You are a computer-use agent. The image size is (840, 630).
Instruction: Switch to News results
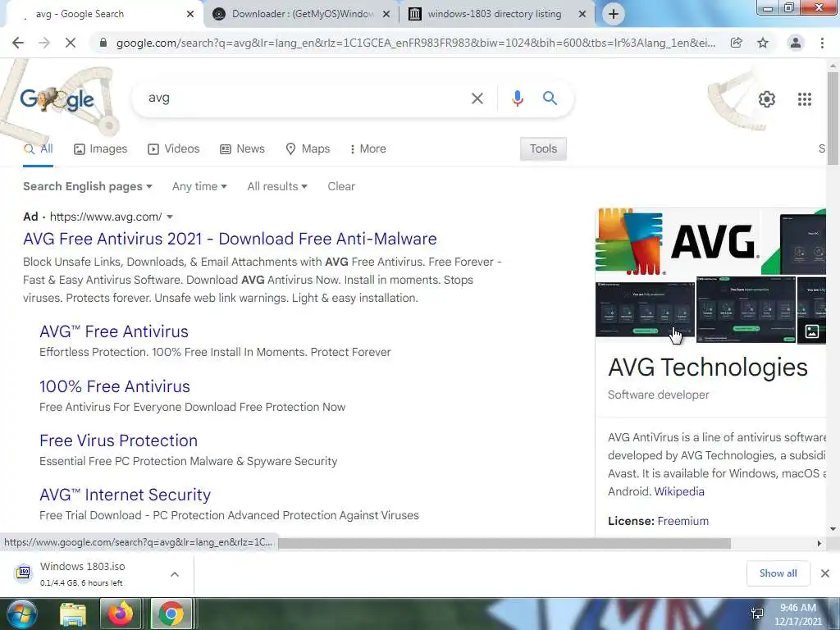tap(242, 149)
